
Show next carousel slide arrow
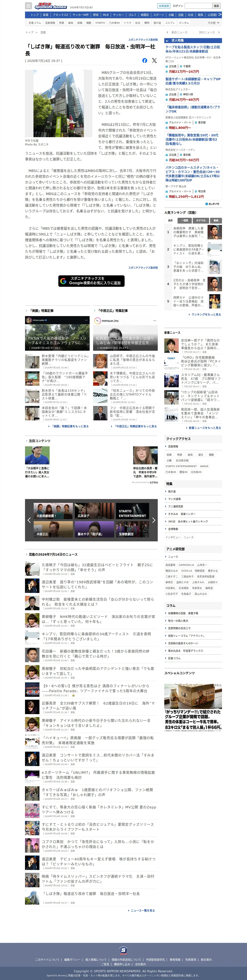tap(154, 520)
